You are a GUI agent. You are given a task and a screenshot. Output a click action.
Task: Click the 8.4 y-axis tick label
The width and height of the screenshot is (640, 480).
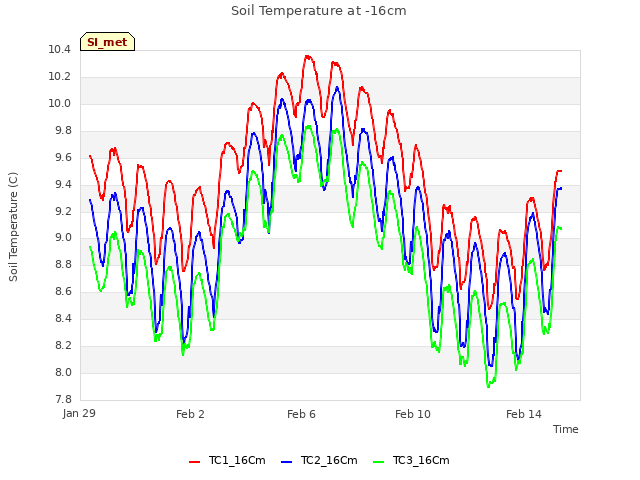63,318
